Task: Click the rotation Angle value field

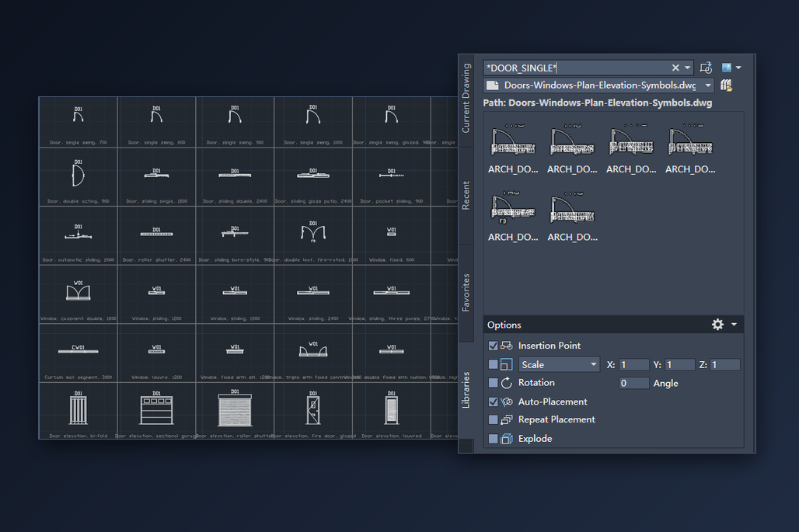Action: tap(633, 383)
